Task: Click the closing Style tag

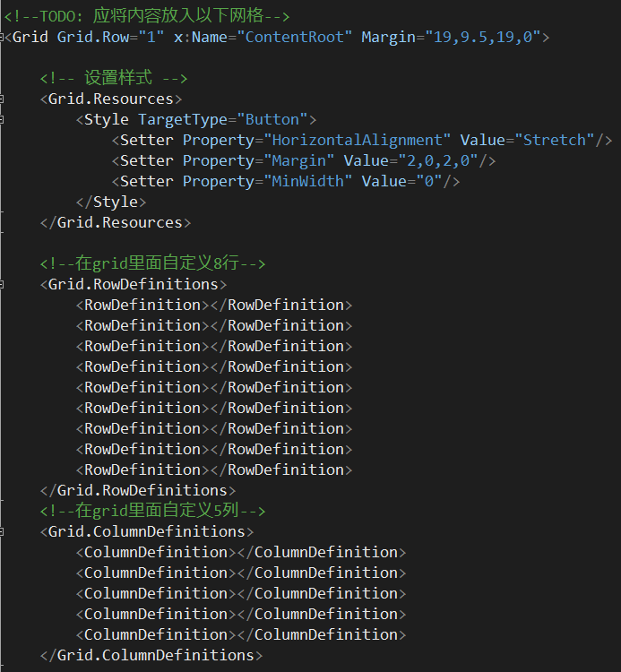Action: [111, 202]
